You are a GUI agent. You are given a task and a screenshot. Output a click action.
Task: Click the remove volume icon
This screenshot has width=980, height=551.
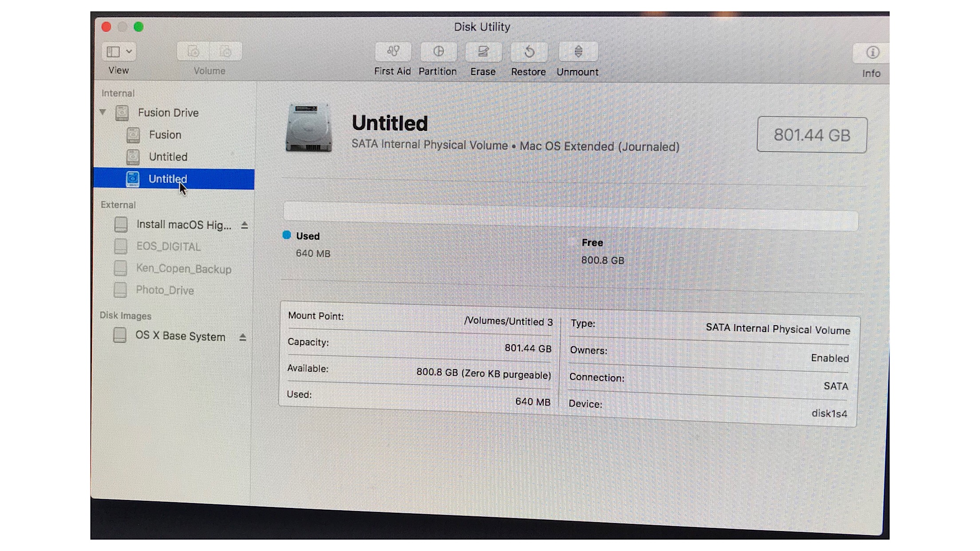(x=225, y=51)
